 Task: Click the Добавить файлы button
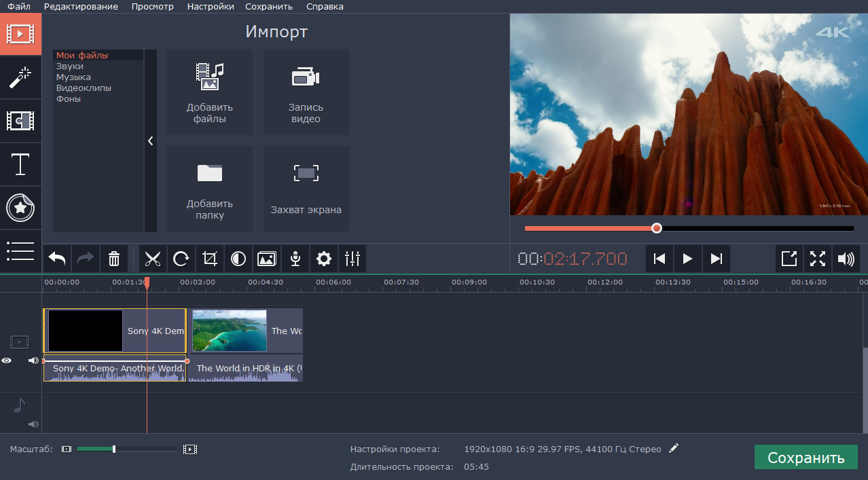tap(210, 92)
